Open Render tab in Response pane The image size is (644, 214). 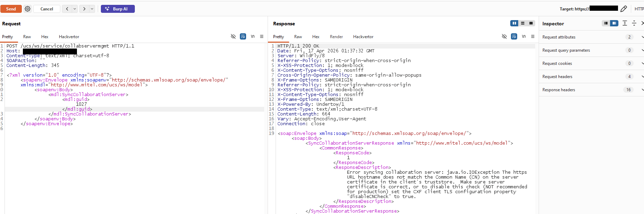pos(336,37)
